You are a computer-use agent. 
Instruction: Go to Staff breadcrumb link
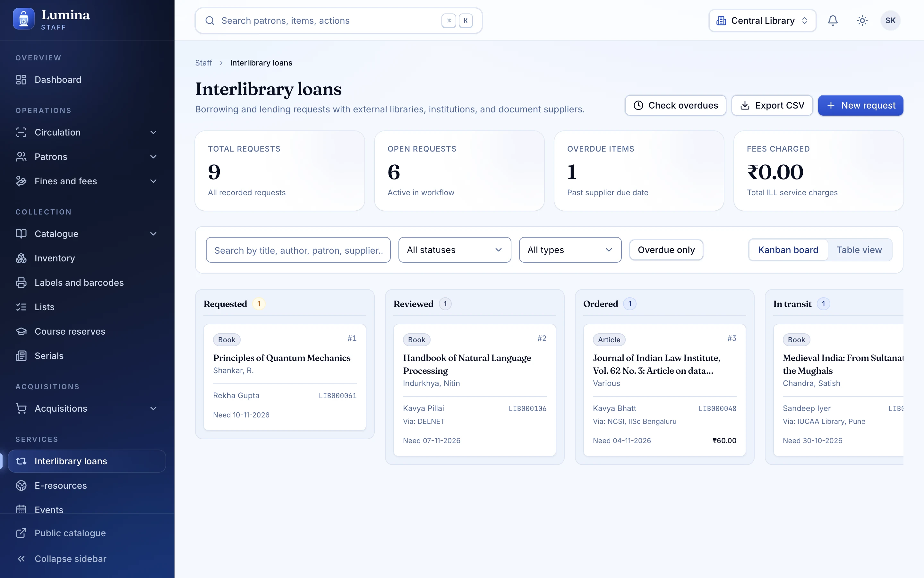click(x=203, y=63)
